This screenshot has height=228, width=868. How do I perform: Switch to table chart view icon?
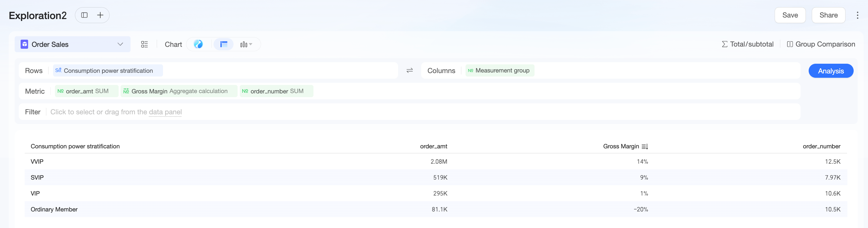point(224,44)
